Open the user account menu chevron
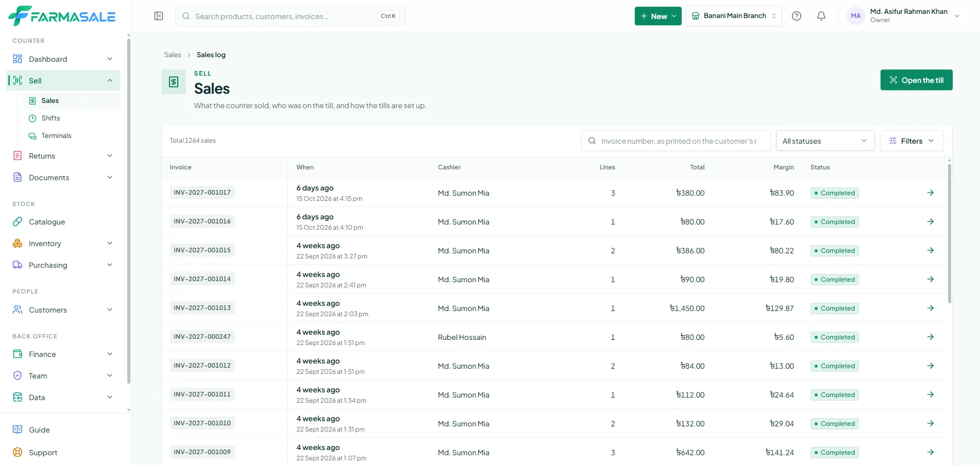980x465 pixels. tap(957, 16)
